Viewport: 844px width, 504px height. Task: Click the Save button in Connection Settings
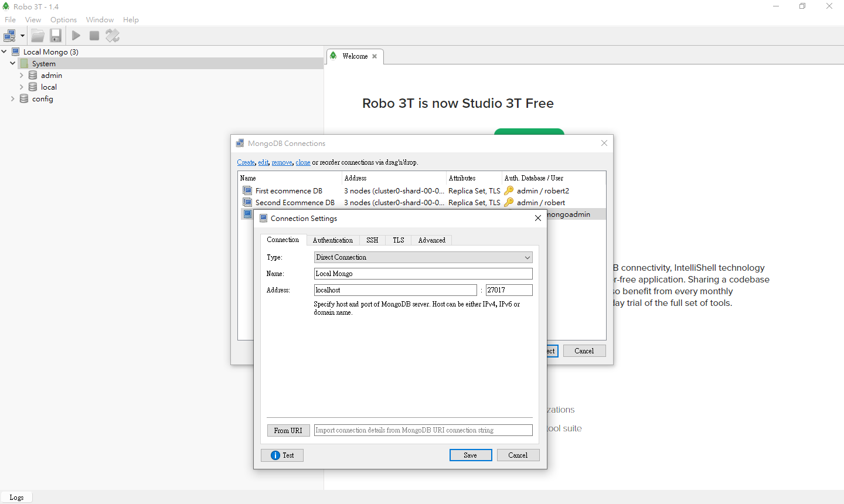470,455
